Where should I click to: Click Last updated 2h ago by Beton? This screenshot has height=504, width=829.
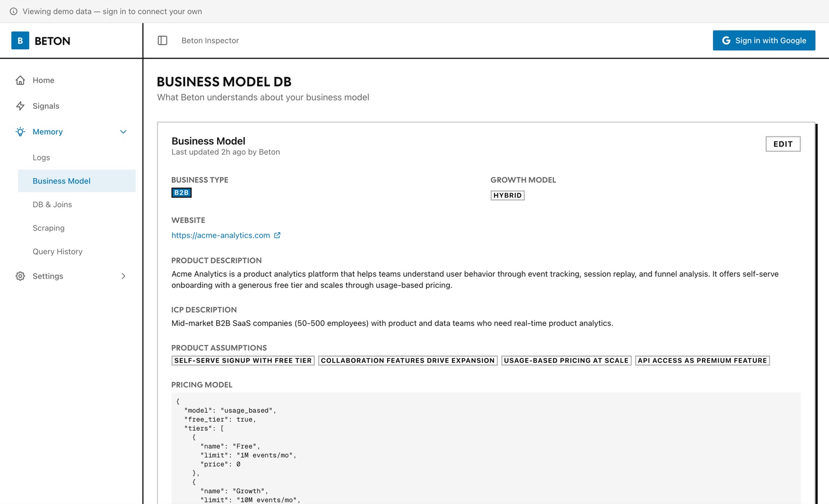[x=225, y=152]
